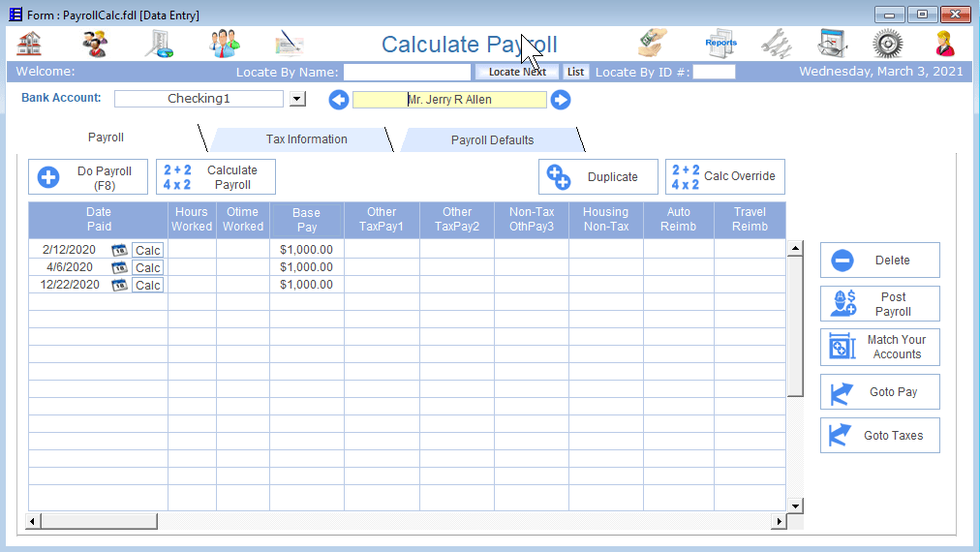Click the woman support icon
Image resolution: width=980 pixels, height=552 pixels.
(944, 44)
